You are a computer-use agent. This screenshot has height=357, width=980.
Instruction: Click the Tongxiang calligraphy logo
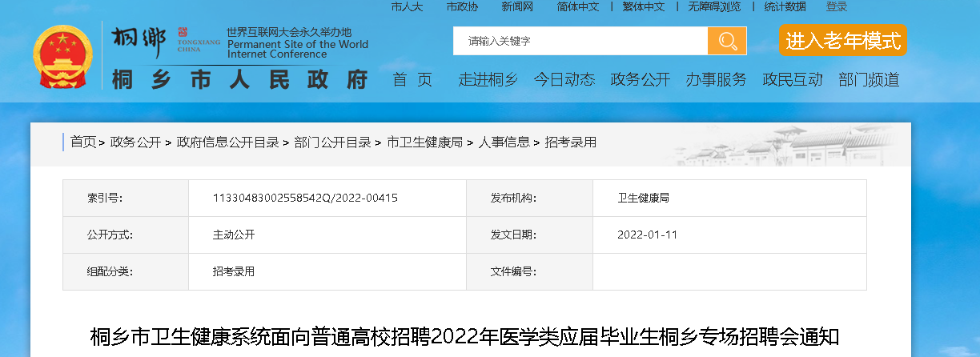(x=139, y=41)
